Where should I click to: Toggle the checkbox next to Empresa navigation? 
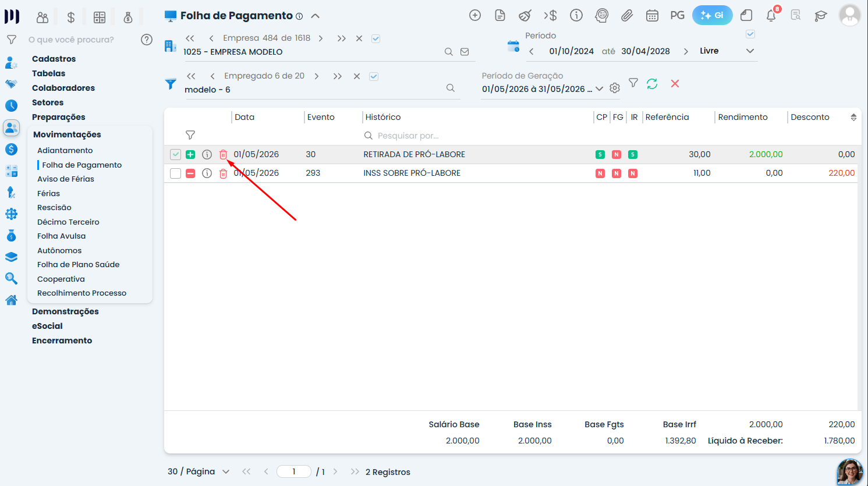(x=376, y=38)
